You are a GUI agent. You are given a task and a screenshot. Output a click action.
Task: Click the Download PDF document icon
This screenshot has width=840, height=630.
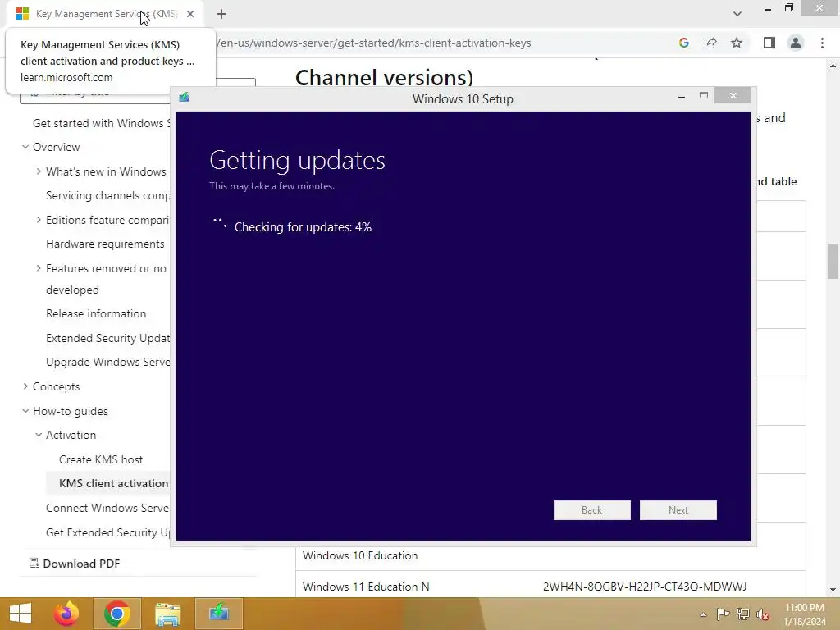[x=34, y=563]
